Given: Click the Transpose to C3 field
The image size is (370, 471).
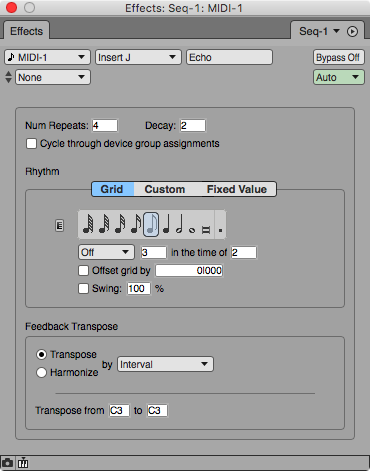Looking at the screenshot, I should click(157, 410).
